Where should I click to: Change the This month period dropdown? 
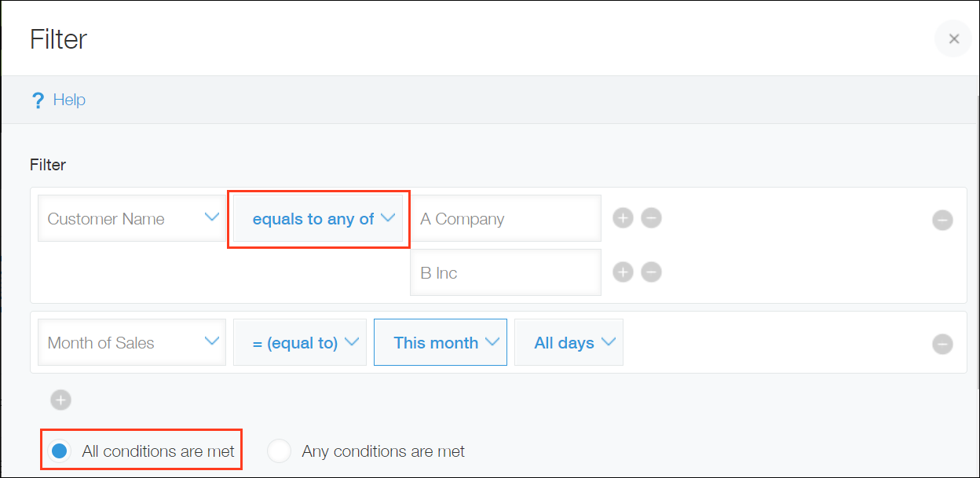click(x=440, y=342)
